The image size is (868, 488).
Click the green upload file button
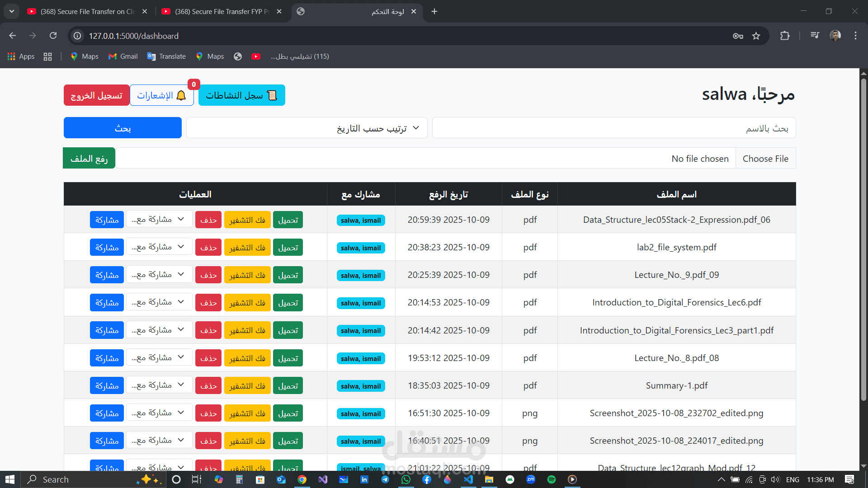89,159
